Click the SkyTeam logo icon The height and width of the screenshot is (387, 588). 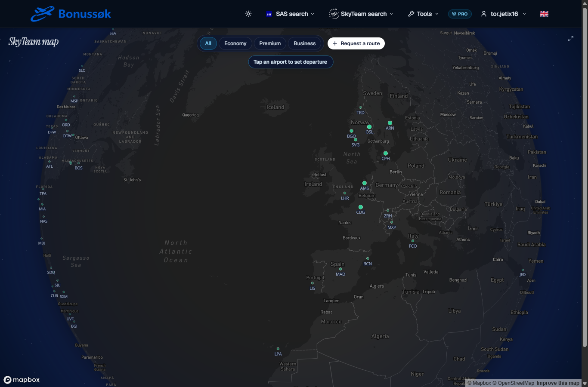(x=334, y=14)
